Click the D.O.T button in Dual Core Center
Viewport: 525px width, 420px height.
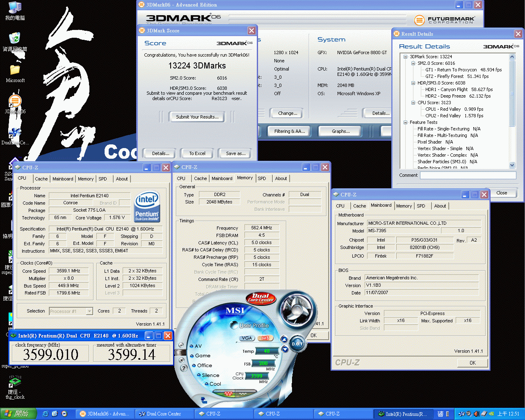tap(297, 344)
